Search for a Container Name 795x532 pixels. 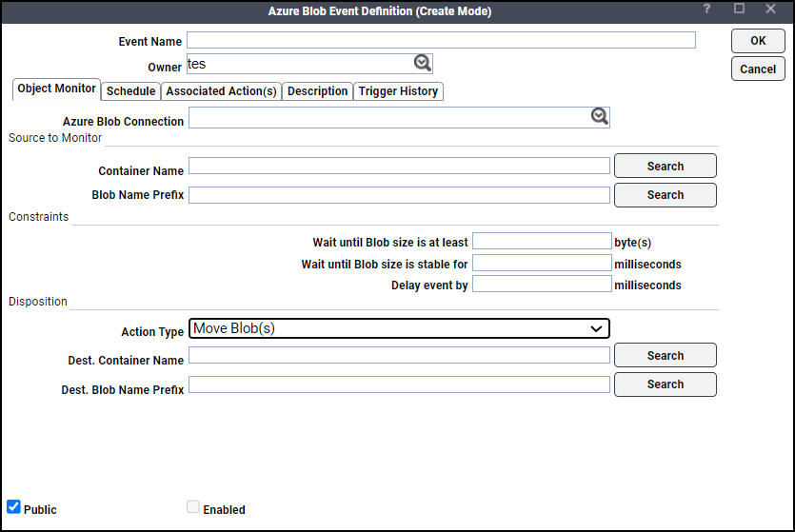[x=666, y=167]
